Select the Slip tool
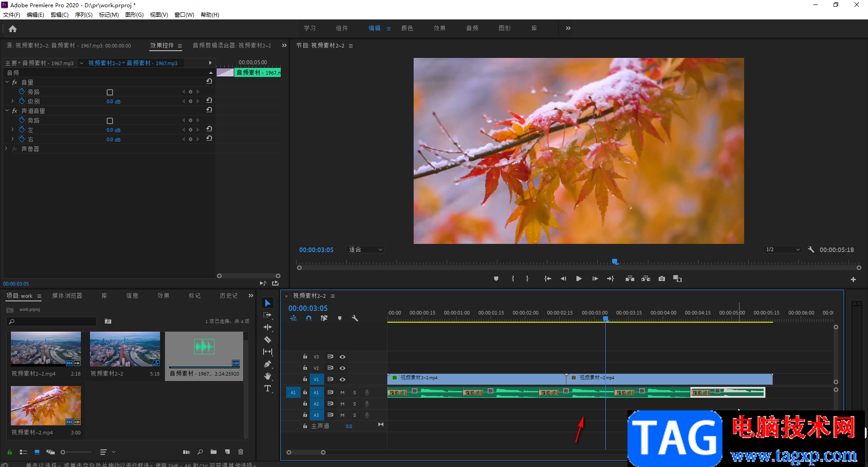This screenshot has width=868, height=467. pos(268,352)
